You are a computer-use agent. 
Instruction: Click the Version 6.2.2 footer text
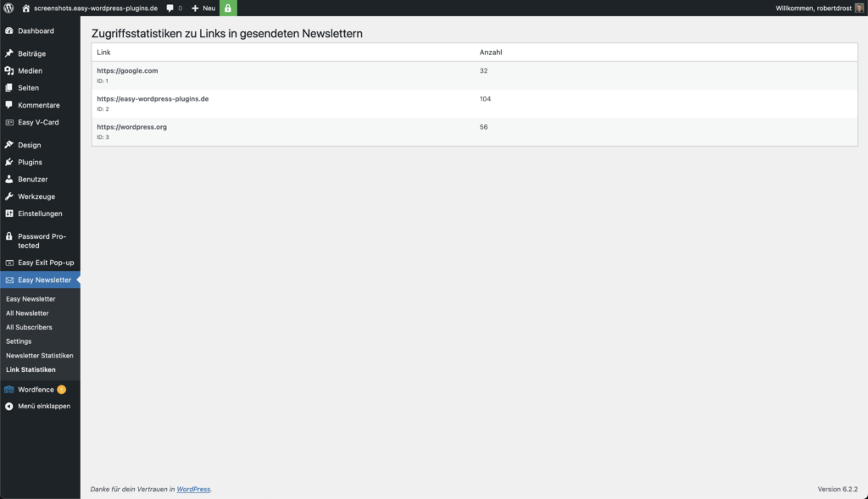click(x=837, y=489)
